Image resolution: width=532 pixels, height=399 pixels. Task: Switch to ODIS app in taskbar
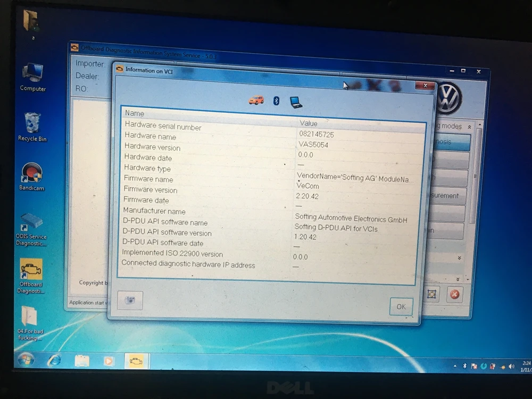tap(136, 361)
